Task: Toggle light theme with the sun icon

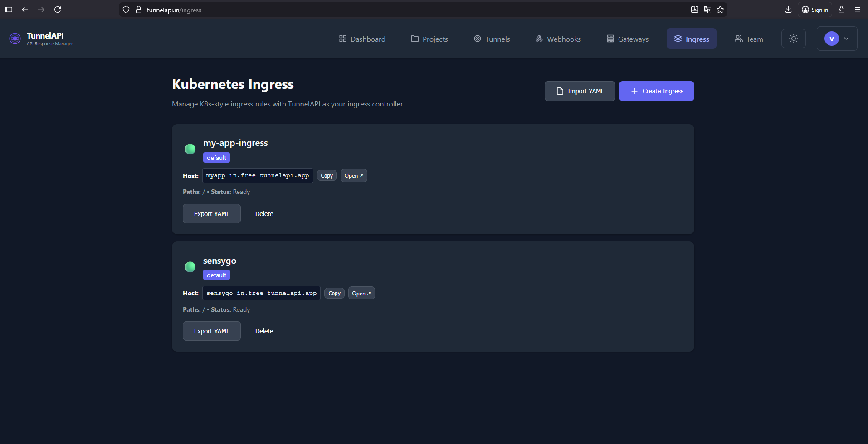Action: (x=794, y=39)
